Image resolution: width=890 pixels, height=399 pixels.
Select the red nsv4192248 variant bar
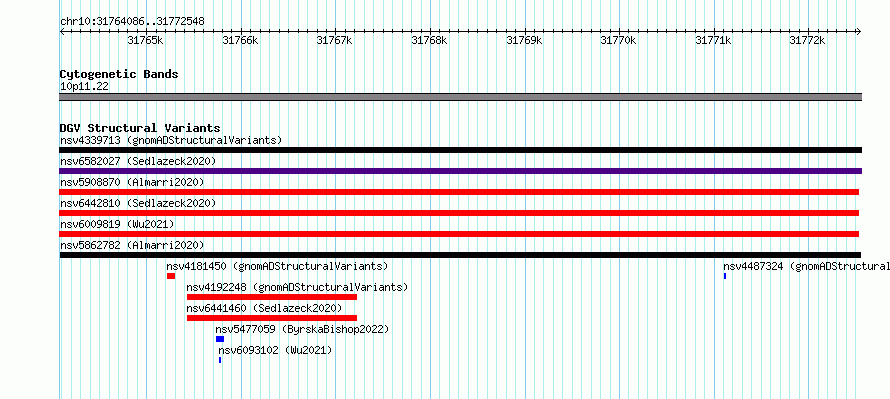pyautogui.click(x=272, y=297)
